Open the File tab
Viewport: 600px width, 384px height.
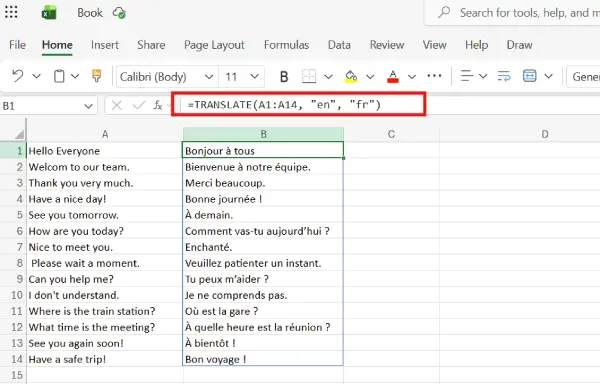pyautogui.click(x=17, y=45)
